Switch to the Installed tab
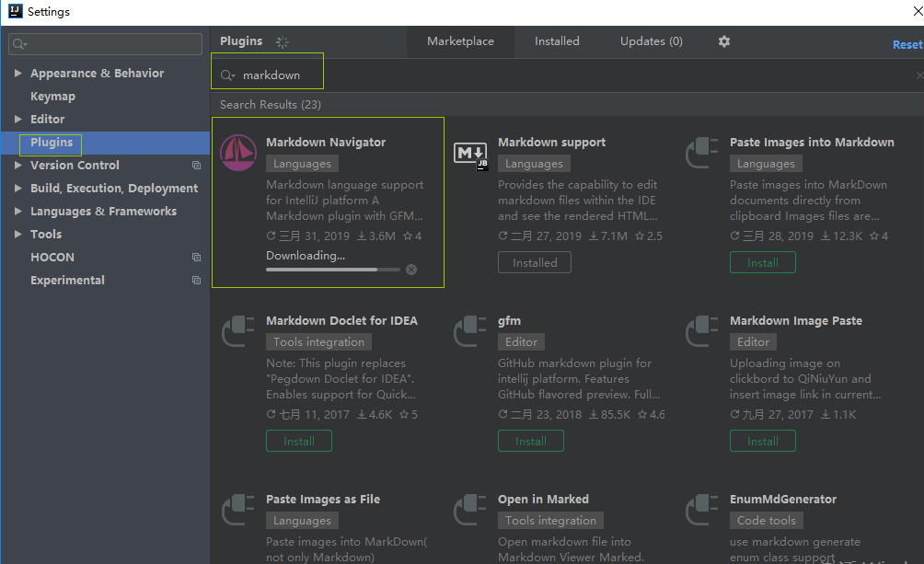 [556, 41]
